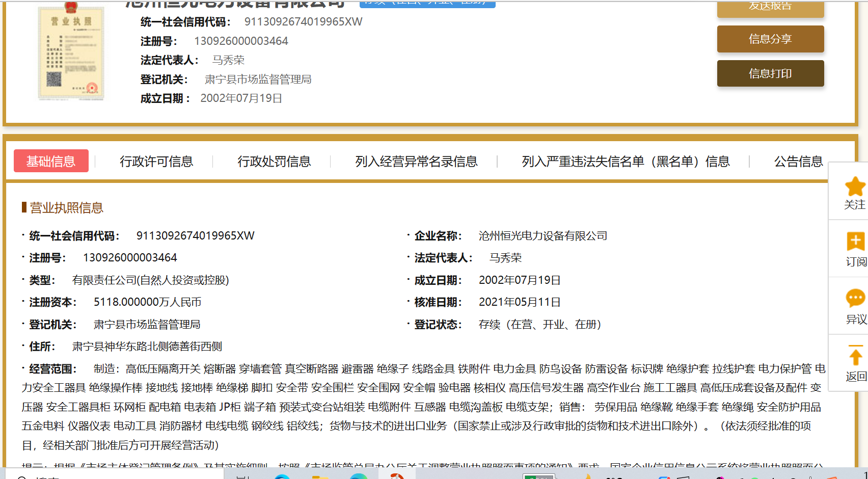Click 注册资本 value 5118.000000万人民币
The height and width of the screenshot is (479, 868).
(147, 302)
